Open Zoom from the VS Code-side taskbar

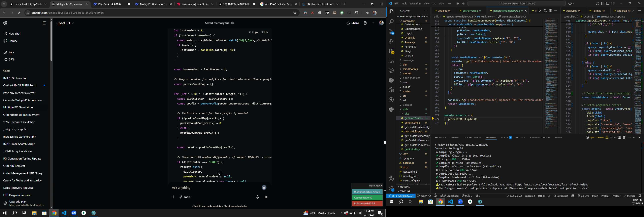(460, 202)
